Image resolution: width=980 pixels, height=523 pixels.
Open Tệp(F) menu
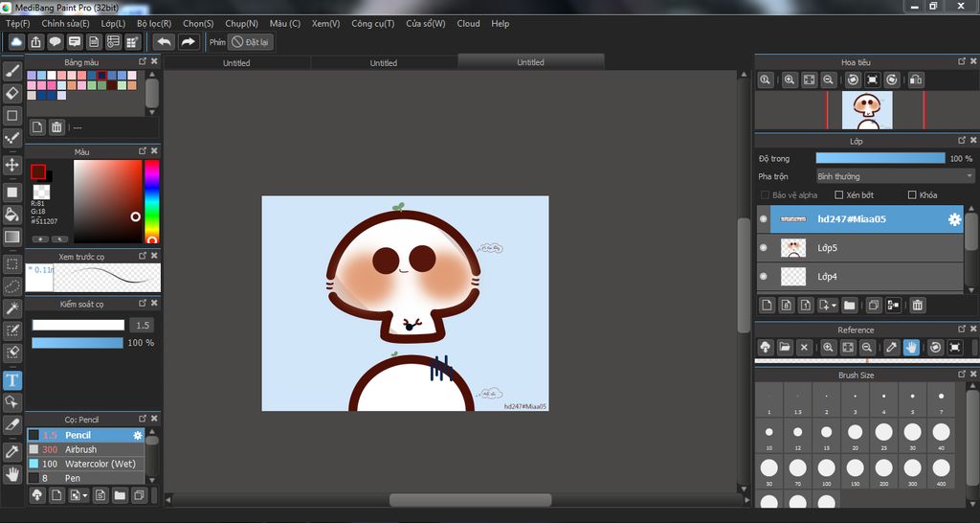pos(18,23)
